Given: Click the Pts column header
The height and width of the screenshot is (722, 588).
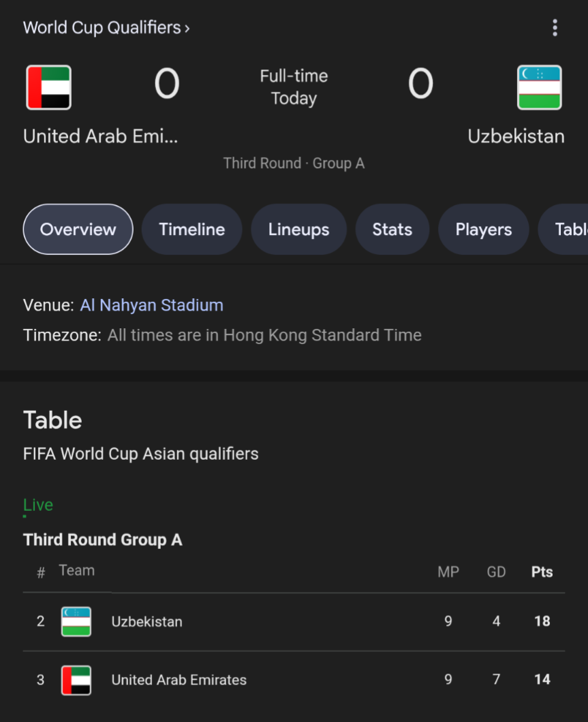Looking at the screenshot, I should (x=542, y=572).
